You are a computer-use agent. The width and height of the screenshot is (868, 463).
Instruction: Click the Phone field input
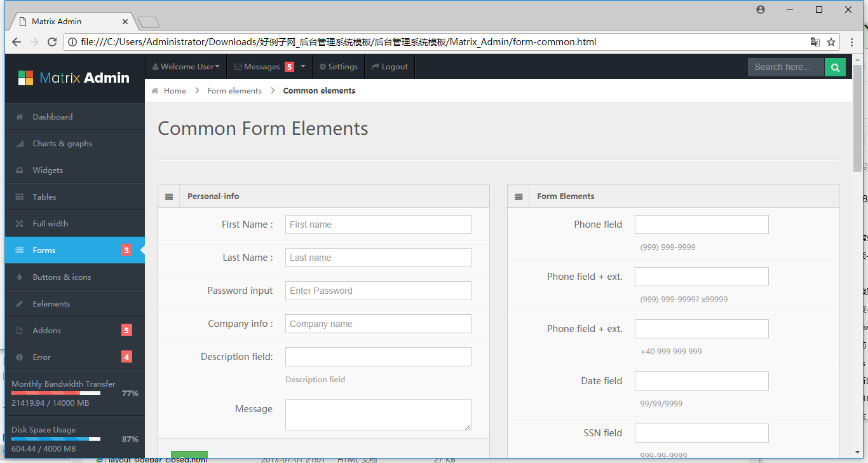tap(702, 225)
